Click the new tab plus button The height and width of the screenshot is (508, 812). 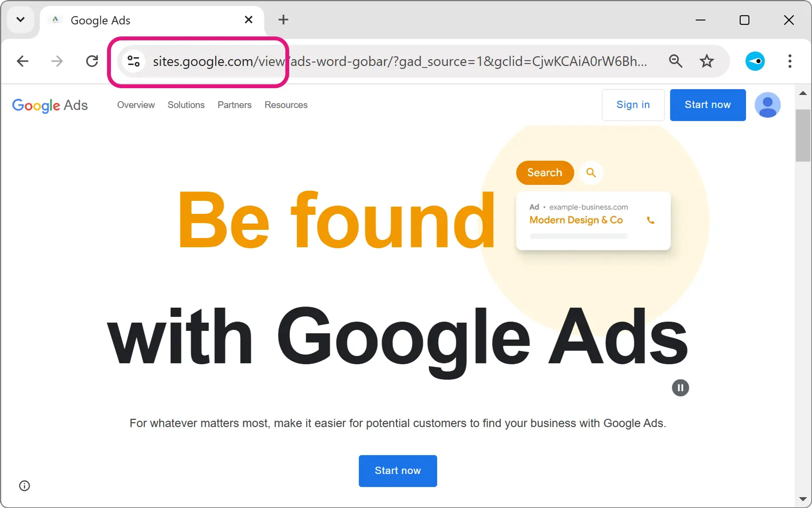coord(284,20)
